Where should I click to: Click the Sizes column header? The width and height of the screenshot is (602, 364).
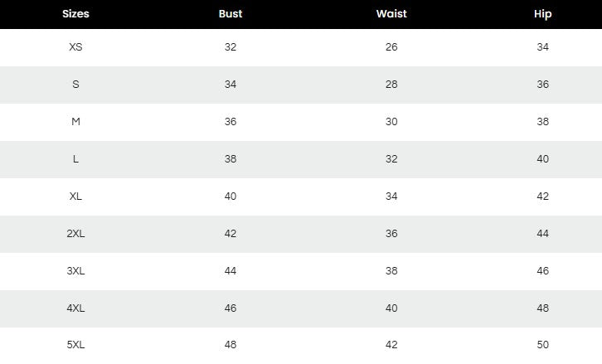(75, 14)
